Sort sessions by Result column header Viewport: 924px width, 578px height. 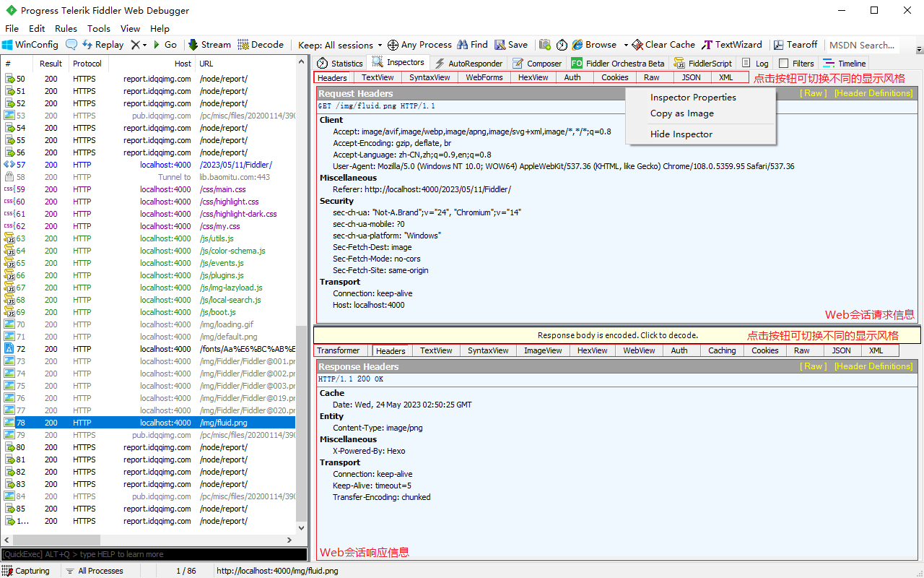point(51,64)
